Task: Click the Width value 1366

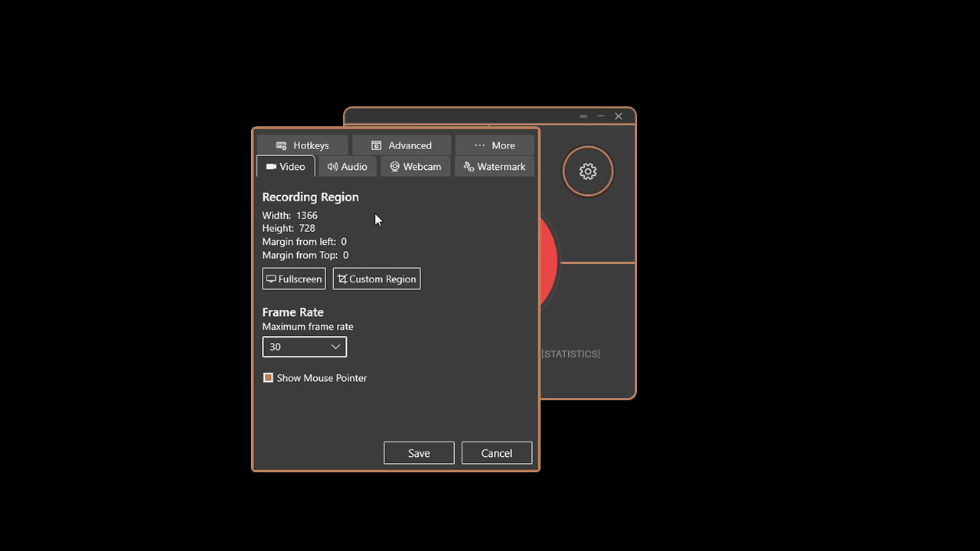Action: (307, 215)
